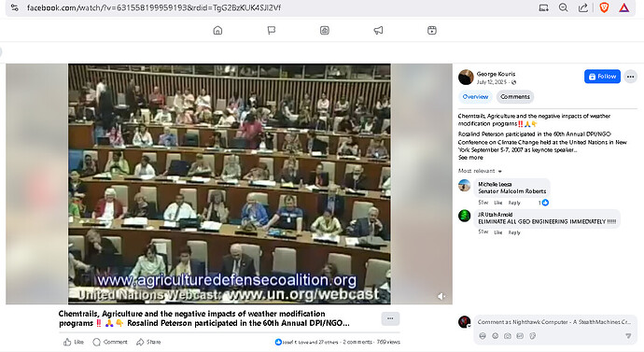Viewport: 644px width, 352px height.
Task: Open the megaphone Ads icon
Action: pyautogui.click(x=378, y=30)
